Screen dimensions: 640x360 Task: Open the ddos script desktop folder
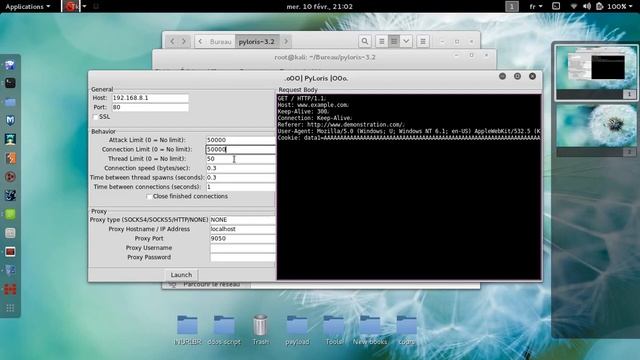(x=224, y=330)
